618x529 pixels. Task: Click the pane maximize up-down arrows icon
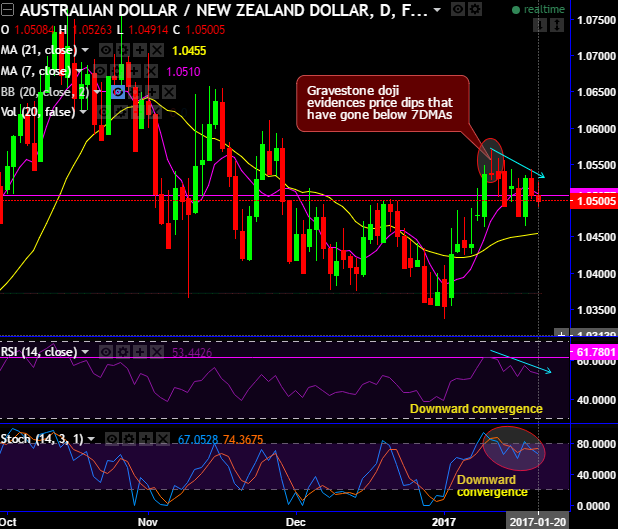557,25
